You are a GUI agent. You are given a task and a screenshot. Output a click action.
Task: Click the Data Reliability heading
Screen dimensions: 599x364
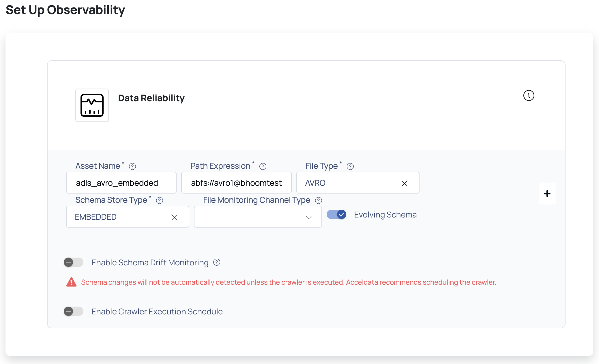(x=151, y=98)
